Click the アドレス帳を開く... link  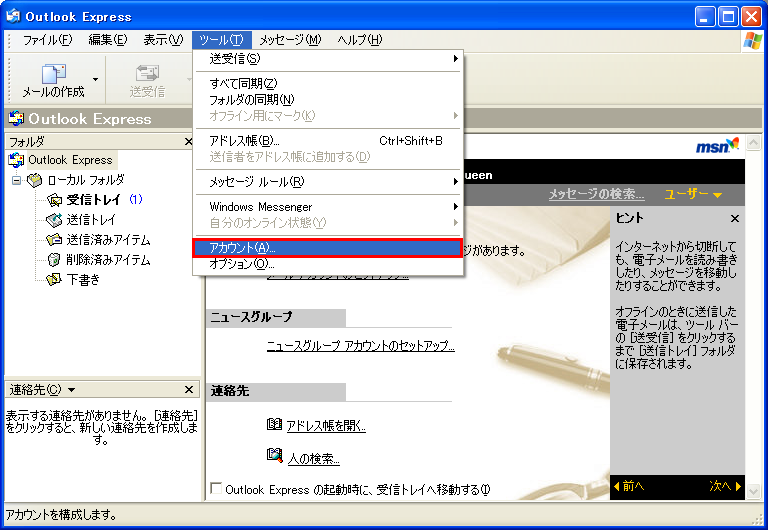point(326,425)
